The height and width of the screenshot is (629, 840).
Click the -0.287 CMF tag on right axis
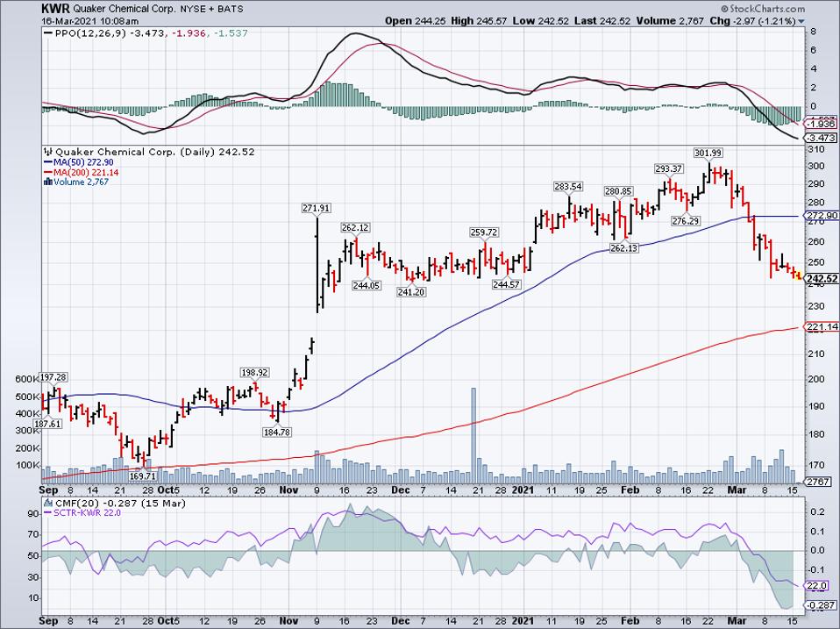822,605
